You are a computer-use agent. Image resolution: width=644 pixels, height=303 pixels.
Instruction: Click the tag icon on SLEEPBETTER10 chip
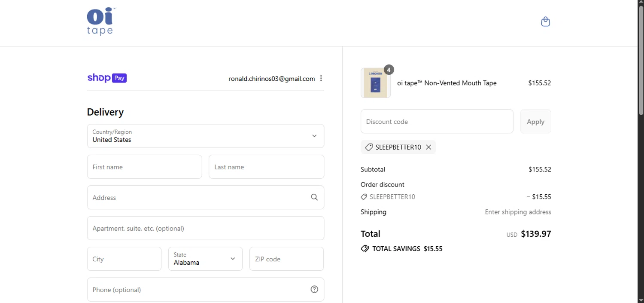(369, 147)
